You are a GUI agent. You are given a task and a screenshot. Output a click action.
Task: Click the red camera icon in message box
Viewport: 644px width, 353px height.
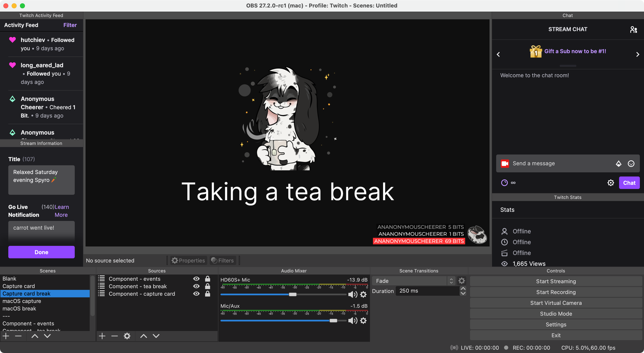pos(505,163)
